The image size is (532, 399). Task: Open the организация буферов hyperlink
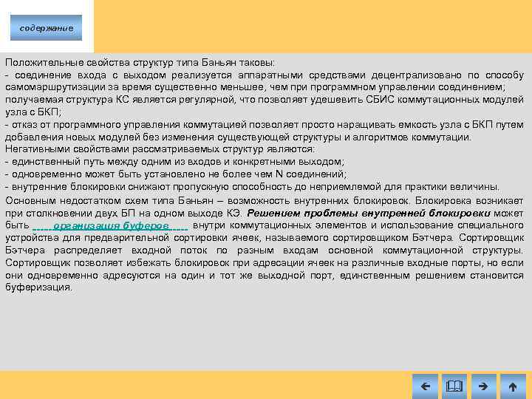tap(110, 226)
